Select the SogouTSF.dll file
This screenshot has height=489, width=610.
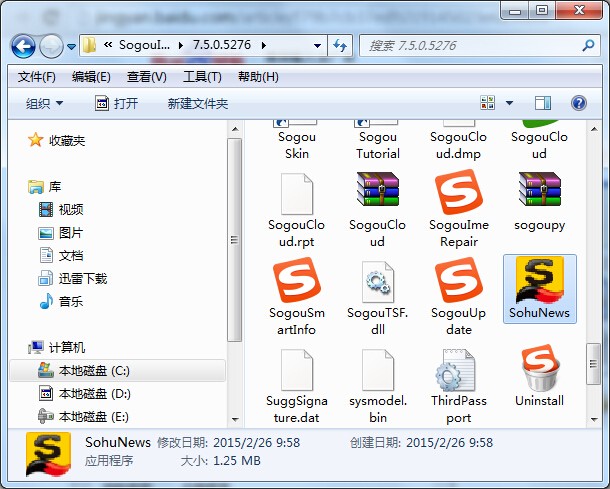[377, 298]
